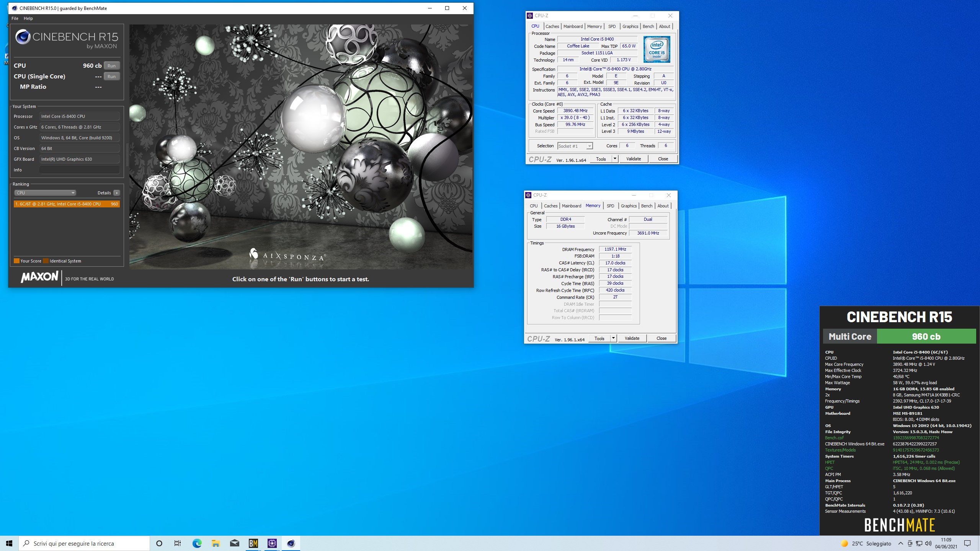Image resolution: width=980 pixels, height=551 pixels.
Task: Click Close button in bottom CPU-Z window
Action: coord(661,338)
